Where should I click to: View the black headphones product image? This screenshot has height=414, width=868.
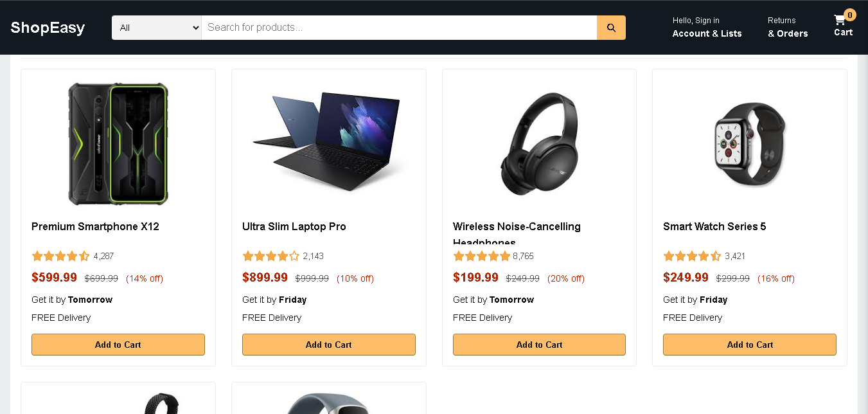pos(539,143)
